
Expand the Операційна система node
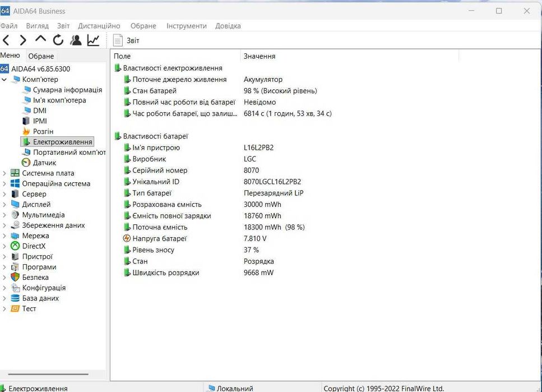(x=4, y=183)
